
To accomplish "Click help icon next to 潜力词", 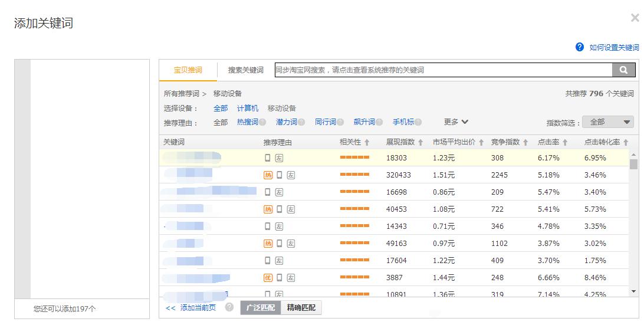I will coord(301,122).
